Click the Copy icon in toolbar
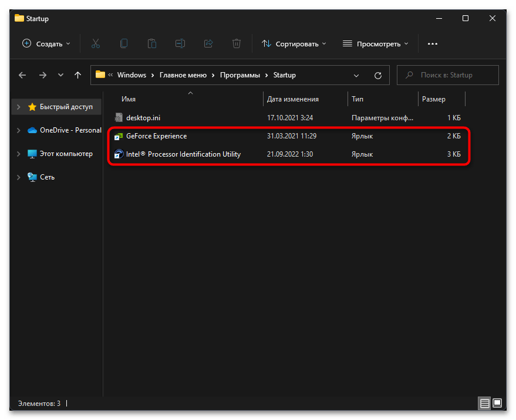This screenshot has width=516, height=420. pyautogui.click(x=124, y=43)
